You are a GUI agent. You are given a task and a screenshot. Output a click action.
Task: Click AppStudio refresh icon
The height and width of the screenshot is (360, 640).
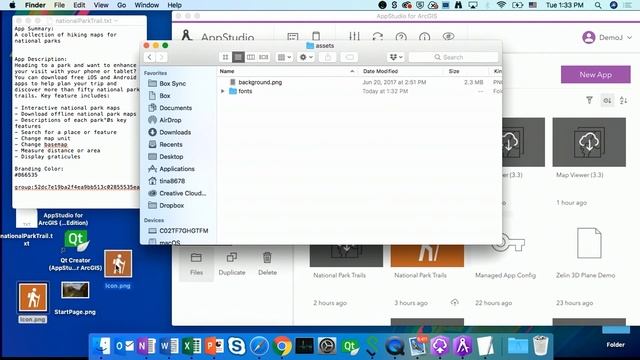point(378,37)
